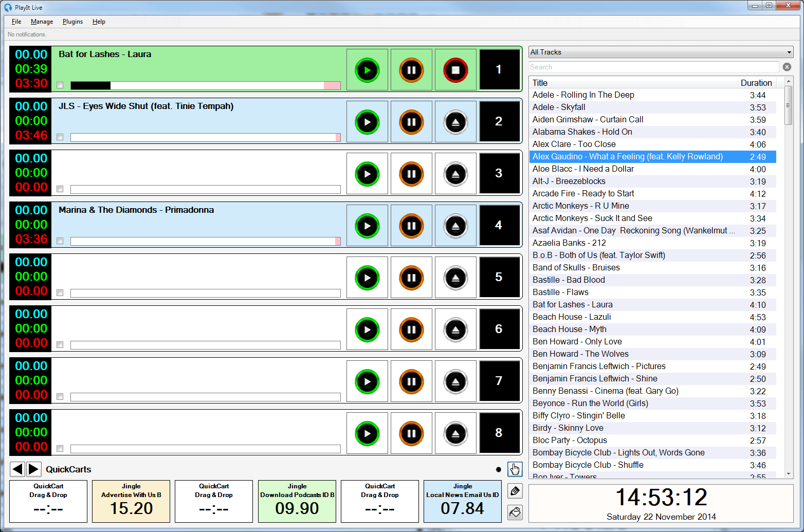Start playback on player 1

click(x=367, y=70)
